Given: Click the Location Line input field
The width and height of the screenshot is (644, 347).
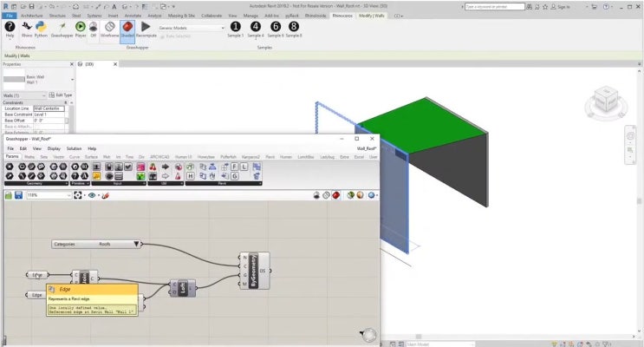Looking at the screenshot, I should point(49,108).
